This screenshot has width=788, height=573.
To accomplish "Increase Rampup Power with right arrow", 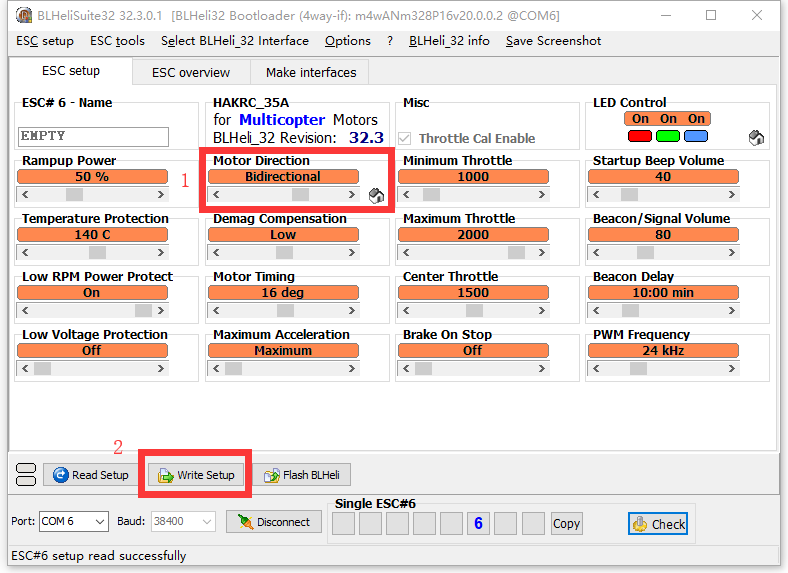I will coord(161,195).
